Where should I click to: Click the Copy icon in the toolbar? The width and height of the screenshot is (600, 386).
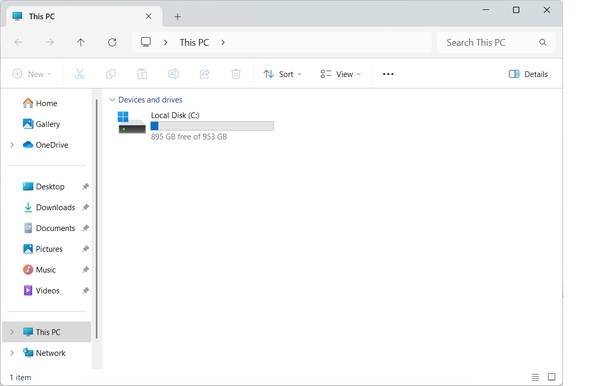(111, 74)
